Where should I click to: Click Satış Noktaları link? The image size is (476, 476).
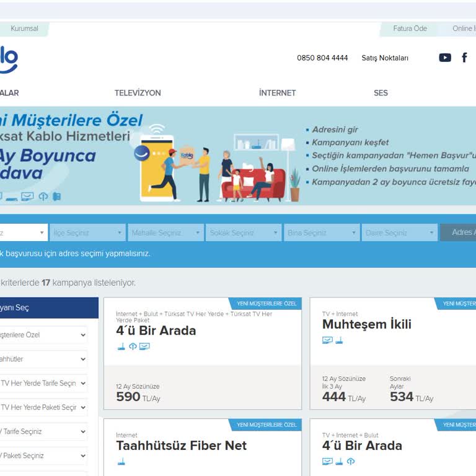pyautogui.click(x=385, y=58)
